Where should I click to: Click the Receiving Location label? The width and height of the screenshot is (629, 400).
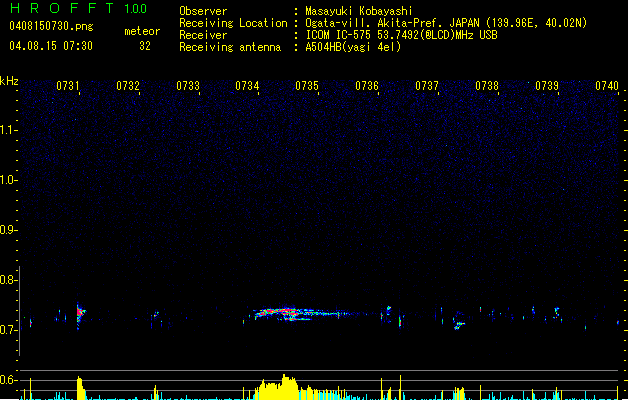[x=233, y=23]
